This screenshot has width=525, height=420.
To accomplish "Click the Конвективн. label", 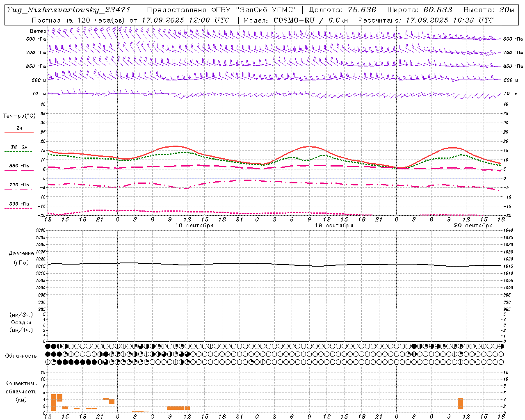I will coord(21,383).
